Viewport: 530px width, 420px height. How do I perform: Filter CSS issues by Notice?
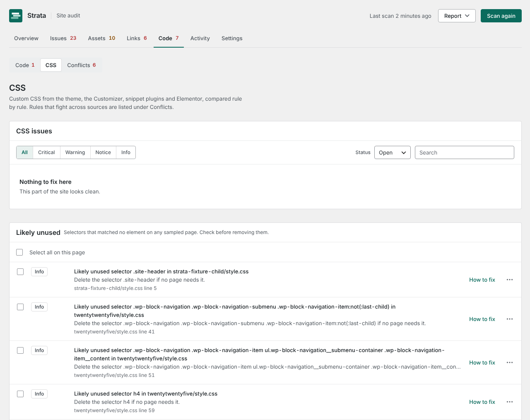(x=103, y=152)
